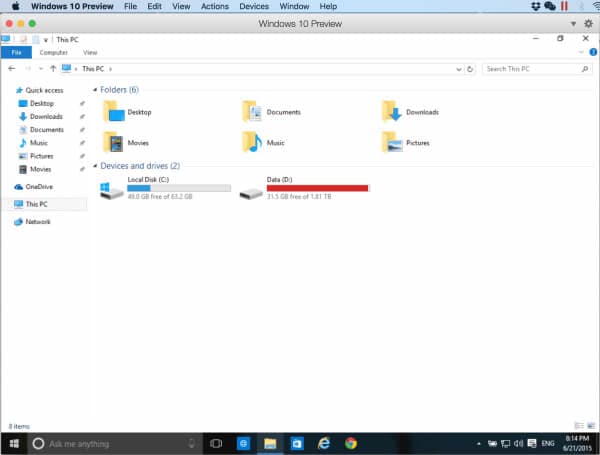Open the Computer ribbon tab
Viewport: 600px width, 455px height.
[54, 52]
